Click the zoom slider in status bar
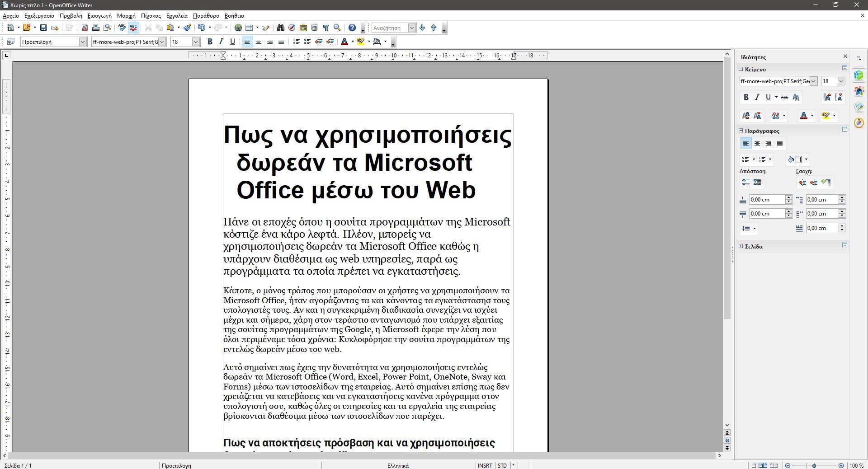The image size is (868, 469). point(814,465)
